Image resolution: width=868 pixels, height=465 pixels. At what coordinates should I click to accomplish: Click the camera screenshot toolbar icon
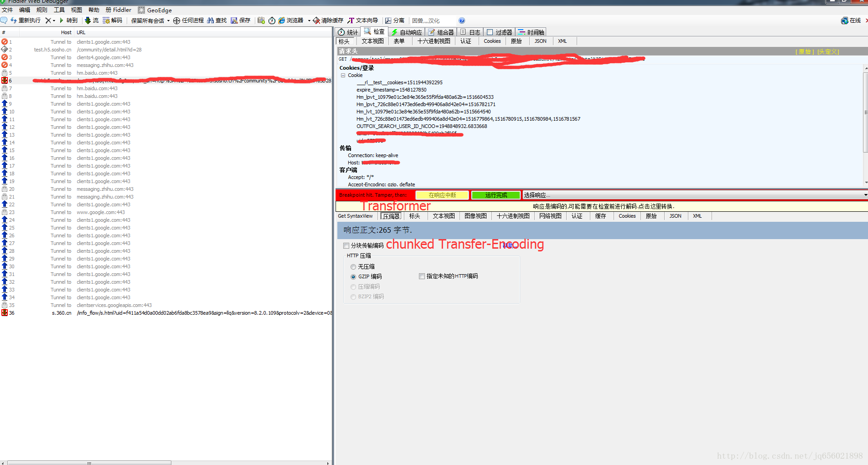tap(261, 20)
